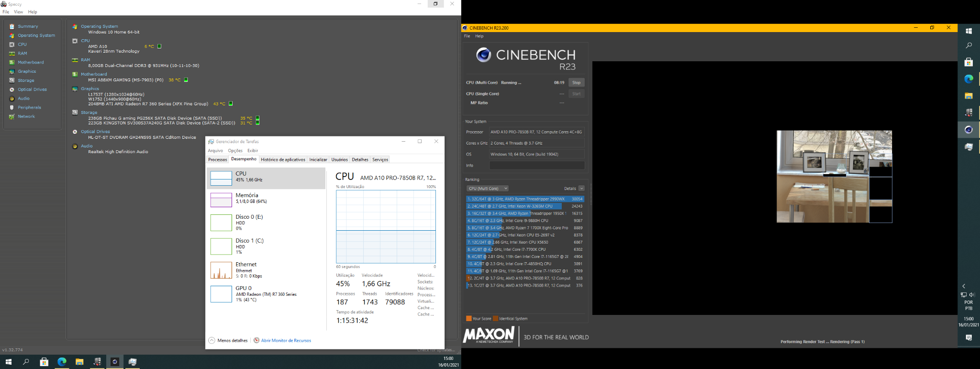This screenshot has height=369, width=980.
Task: Click Start next to CPU (Single Core)
Action: [x=576, y=94]
